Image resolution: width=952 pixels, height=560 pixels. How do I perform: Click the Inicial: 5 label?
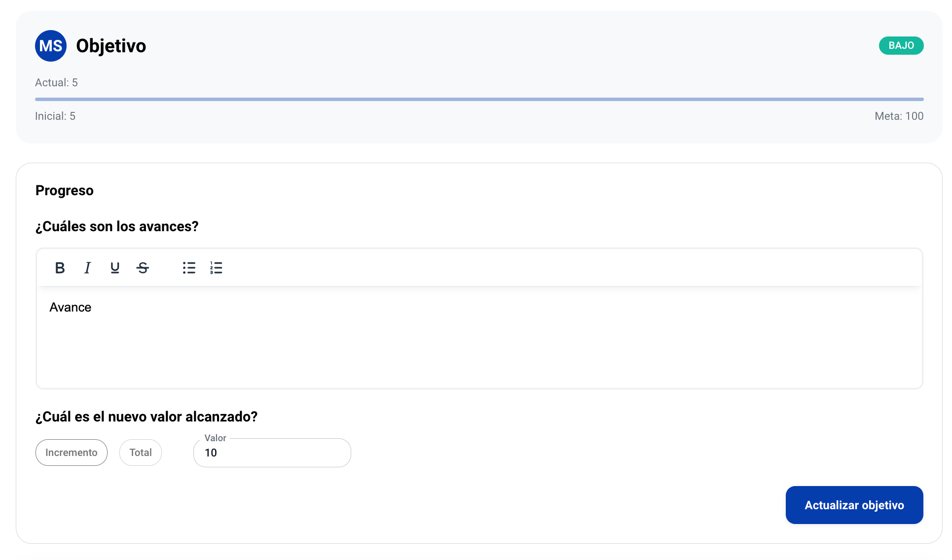[x=55, y=116]
